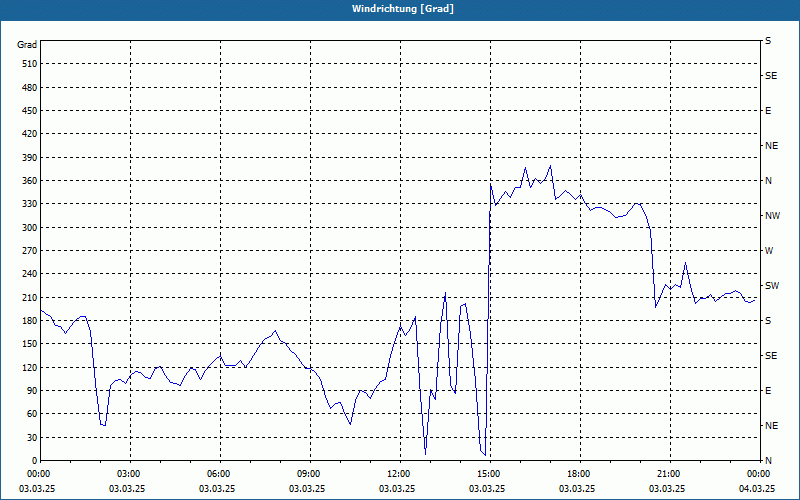
Task: Click the 15:00 time label
Action: coord(490,474)
